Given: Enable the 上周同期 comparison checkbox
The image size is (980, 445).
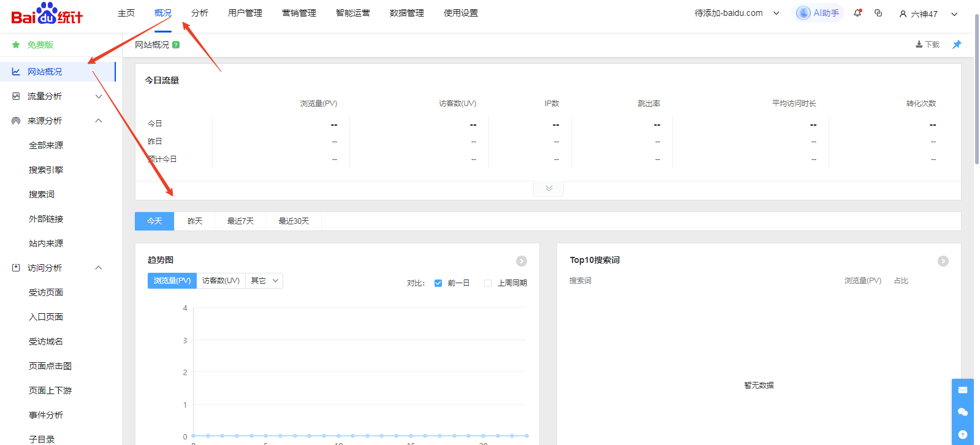Looking at the screenshot, I should pyautogui.click(x=488, y=283).
